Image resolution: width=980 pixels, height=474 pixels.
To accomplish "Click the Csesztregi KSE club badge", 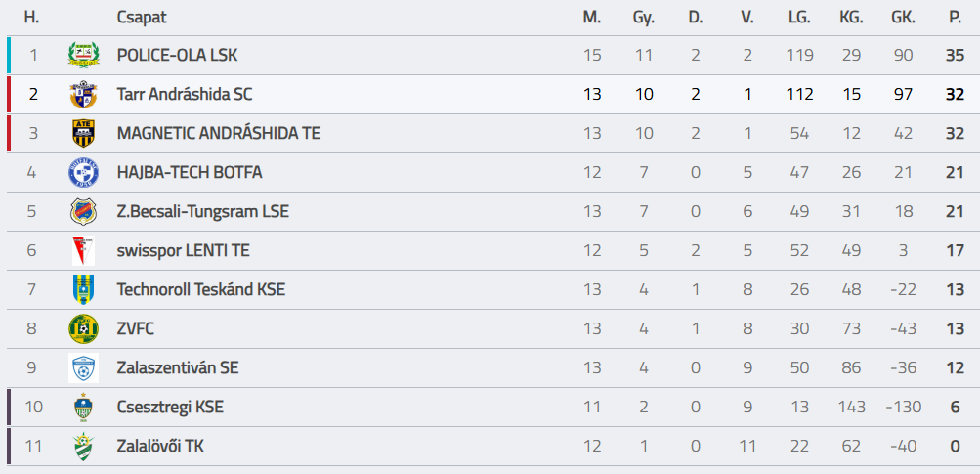I will click(83, 407).
